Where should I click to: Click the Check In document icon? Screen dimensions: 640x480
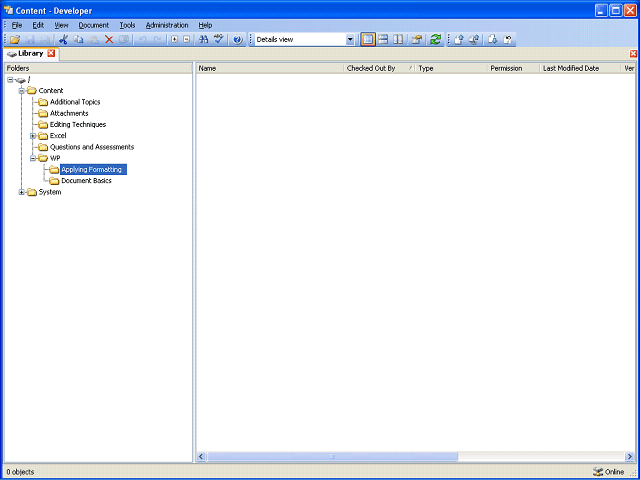tap(459, 40)
